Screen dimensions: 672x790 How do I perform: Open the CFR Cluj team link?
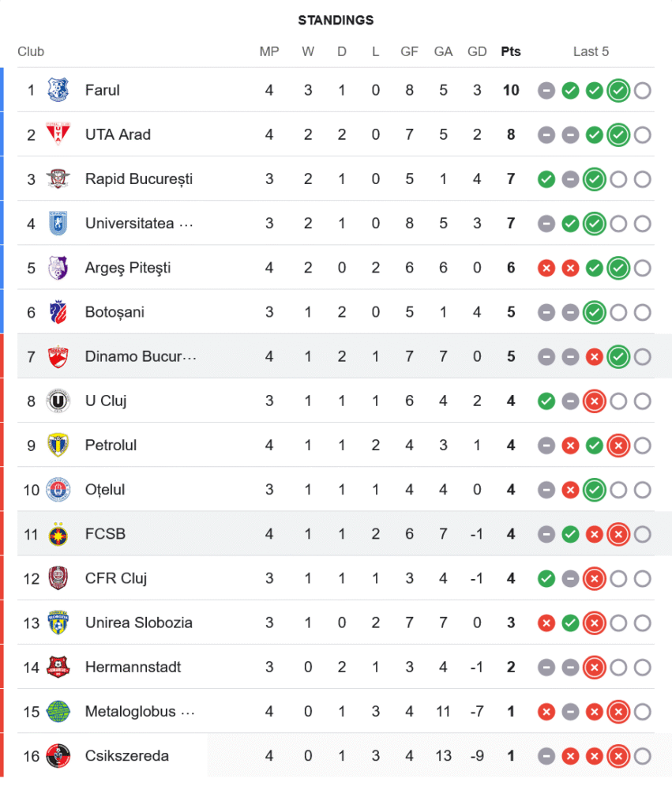[x=116, y=578]
